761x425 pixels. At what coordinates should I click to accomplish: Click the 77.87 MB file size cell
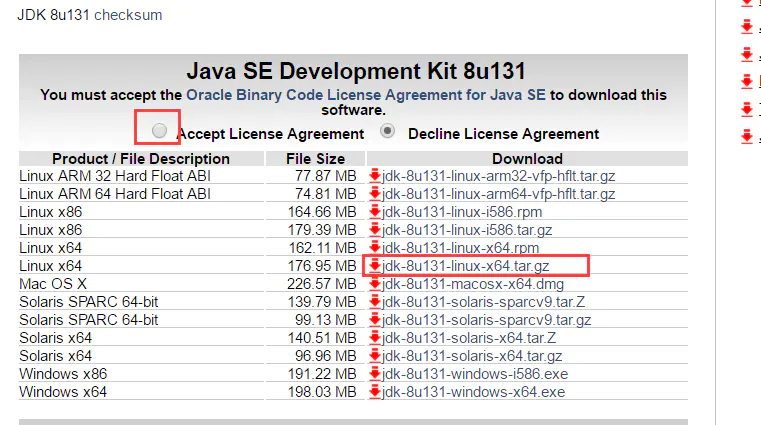(315, 176)
